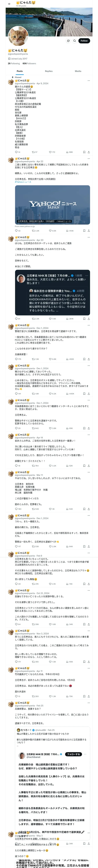Viewport: 98px width, 868px height.
Task: Share the Apr 20 post
Action: pyautogui.click(x=89, y=318)
